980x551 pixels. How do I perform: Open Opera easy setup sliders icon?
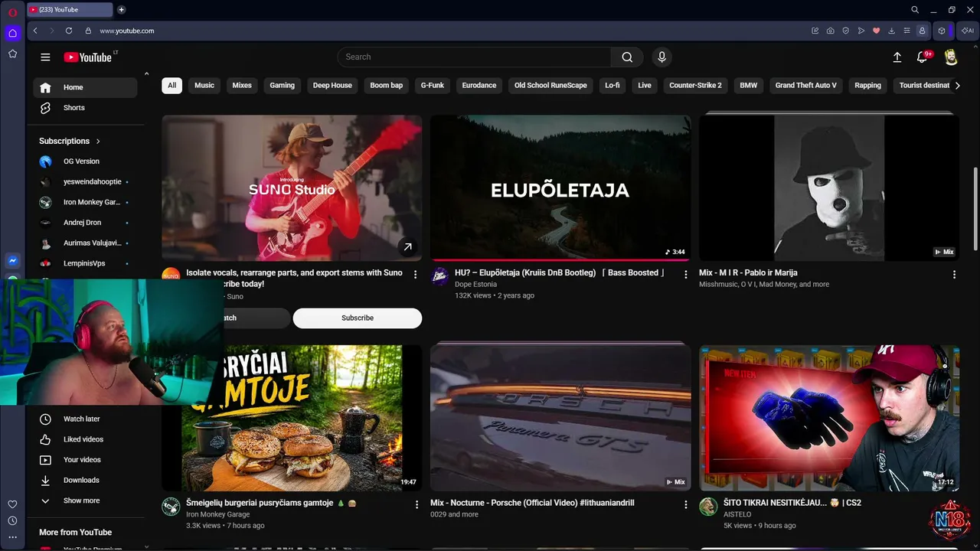tap(907, 31)
